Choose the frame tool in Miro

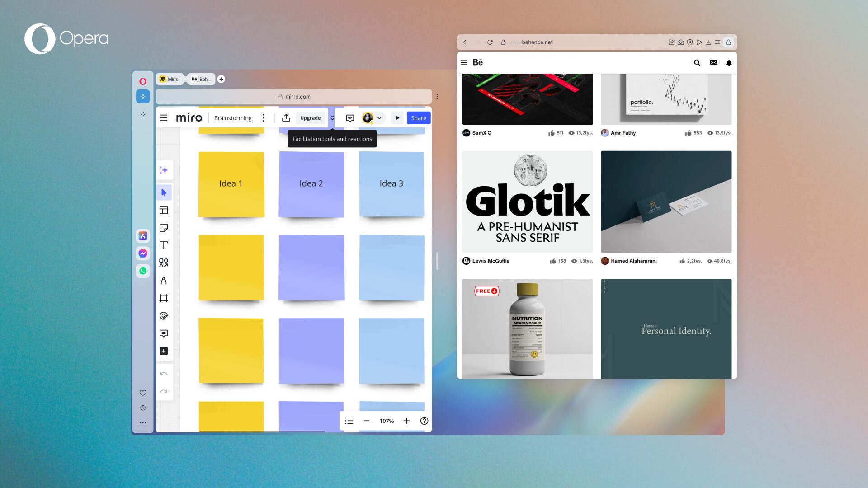(164, 298)
